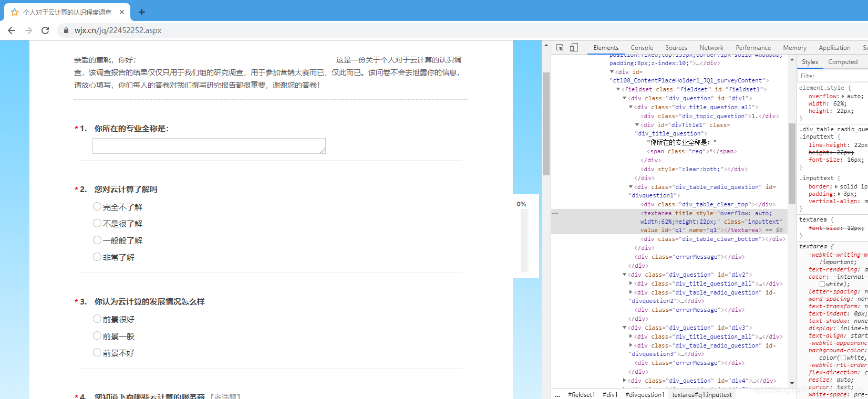Switch to the Sources tab
This screenshot has height=399, width=868.
(676, 47)
